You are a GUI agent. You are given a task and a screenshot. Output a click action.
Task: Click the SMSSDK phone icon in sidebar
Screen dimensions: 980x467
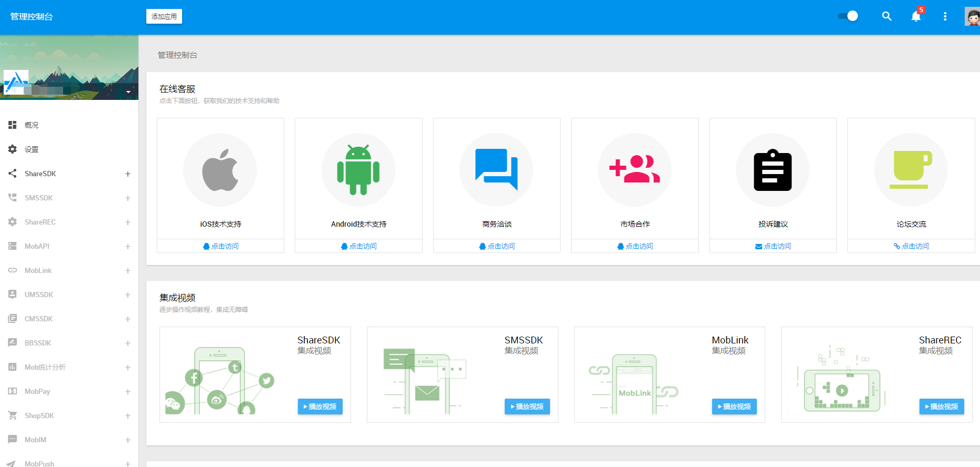click(x=13, y=198)
